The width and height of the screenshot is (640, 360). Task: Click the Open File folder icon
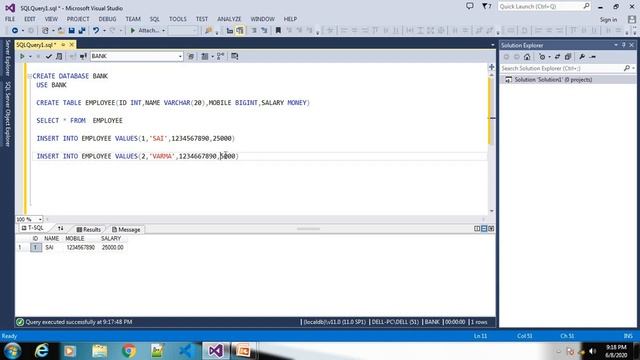(x=61, y=31)
